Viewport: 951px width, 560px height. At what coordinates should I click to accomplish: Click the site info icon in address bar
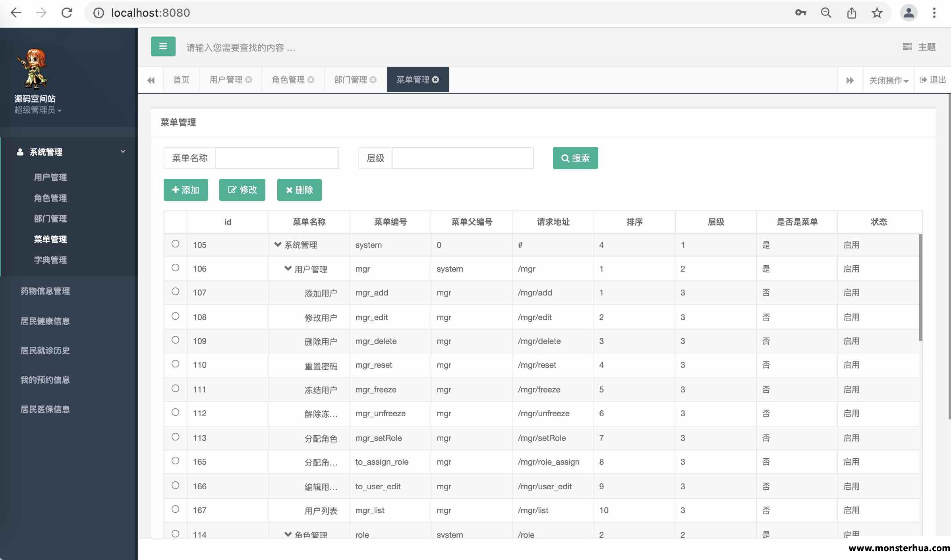99,13
